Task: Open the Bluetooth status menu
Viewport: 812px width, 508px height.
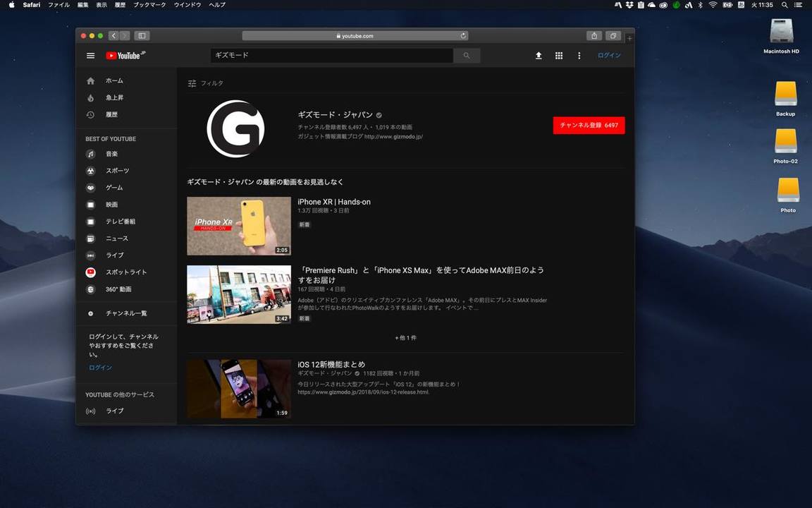Action: [x=700, y=5]
